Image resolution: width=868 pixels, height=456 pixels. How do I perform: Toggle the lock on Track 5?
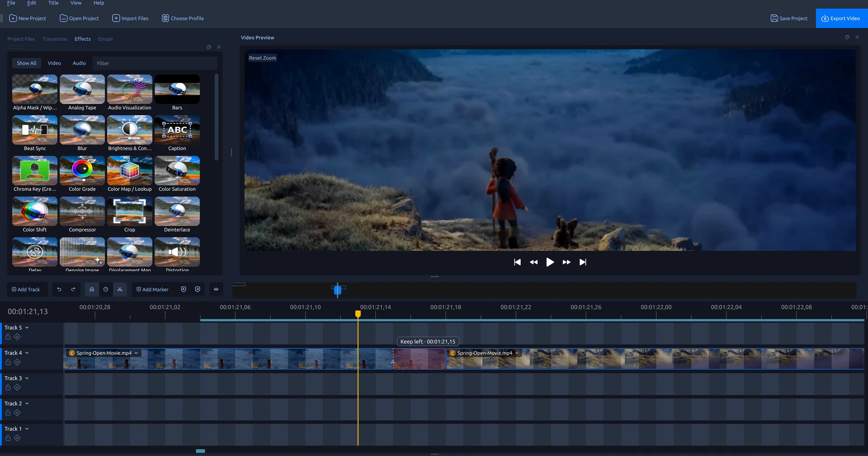pyautogui.click(x=8, y=337)
